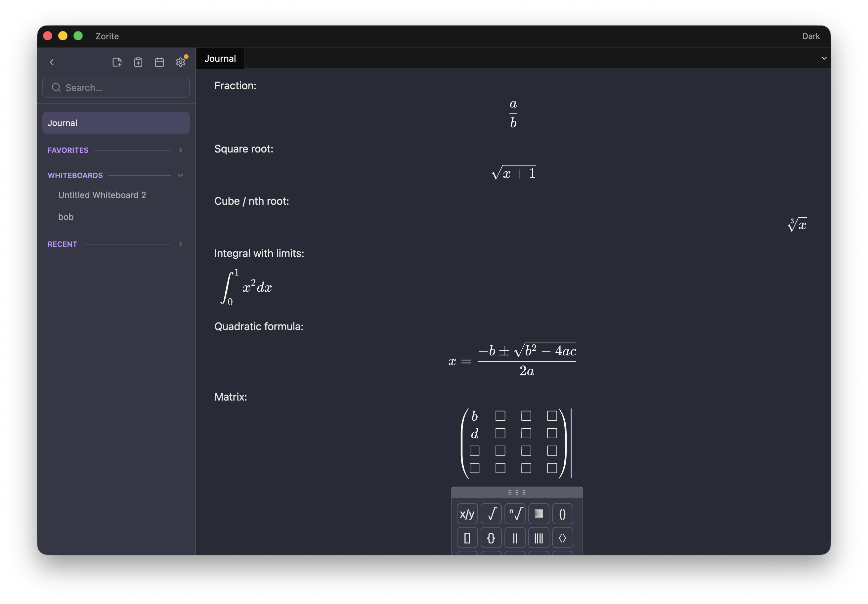Create a new note with the page-plus icon

[x=117, y=62]
